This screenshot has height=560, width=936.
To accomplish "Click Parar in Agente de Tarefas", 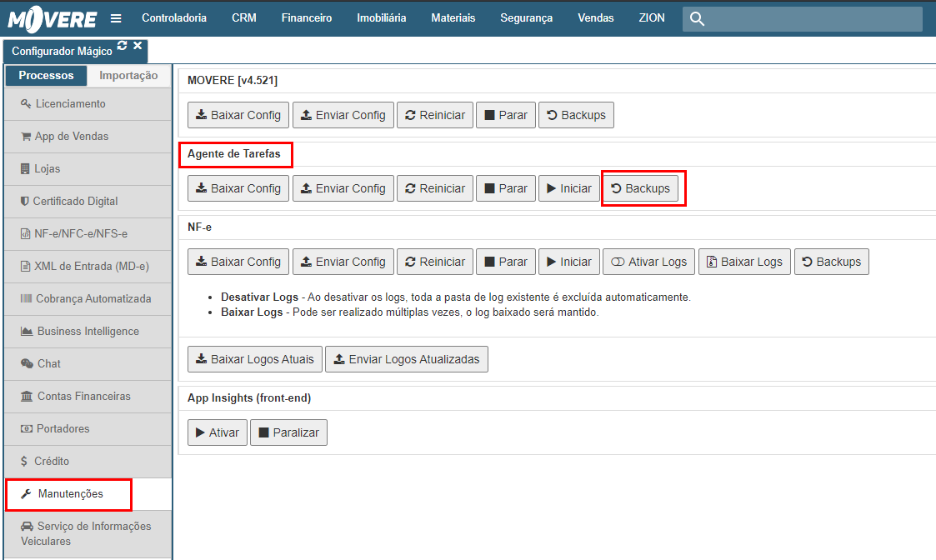I will pyautogui.click(x=506, y=188).
